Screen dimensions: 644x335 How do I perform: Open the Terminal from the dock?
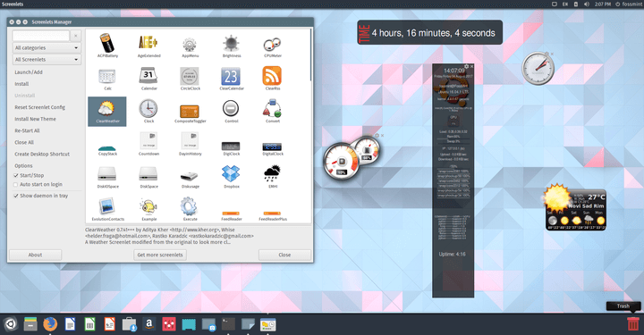click(228, 324)
